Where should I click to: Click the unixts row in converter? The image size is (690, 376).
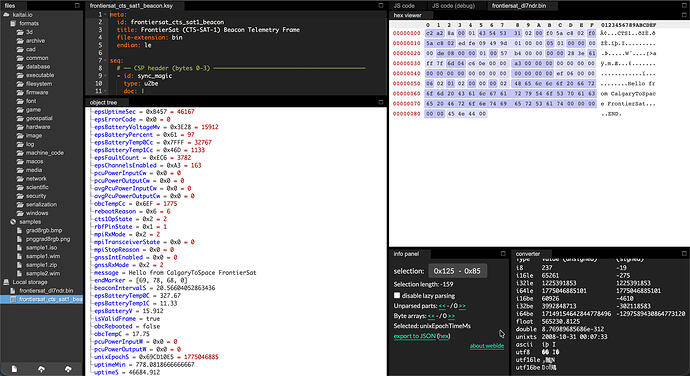coord(562,337)
